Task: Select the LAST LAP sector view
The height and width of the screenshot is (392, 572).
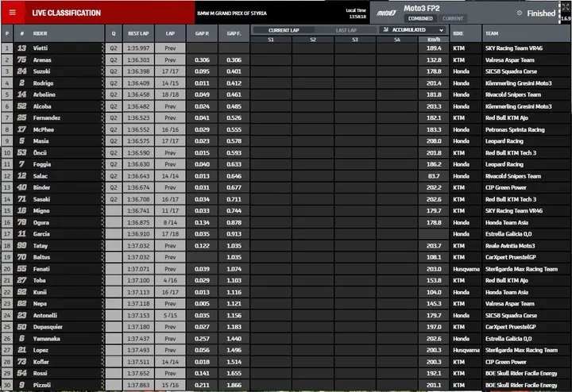Action: (346, 30)
